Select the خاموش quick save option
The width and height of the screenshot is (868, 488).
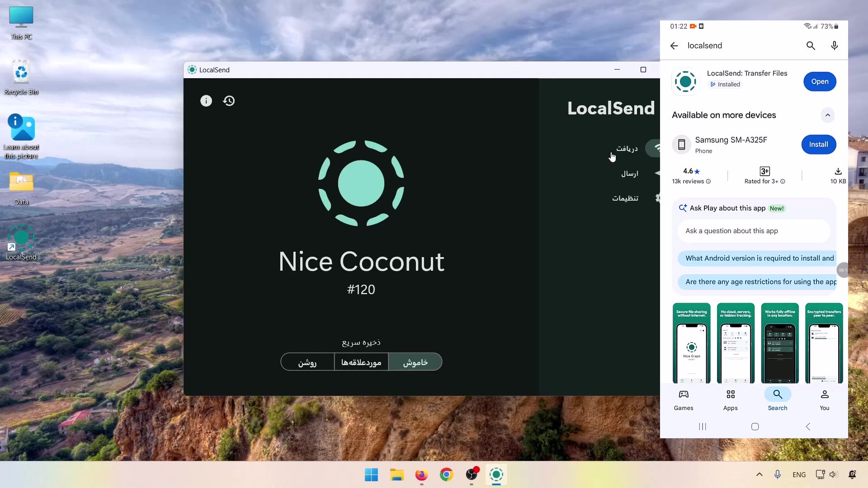[x=415, y=362]
